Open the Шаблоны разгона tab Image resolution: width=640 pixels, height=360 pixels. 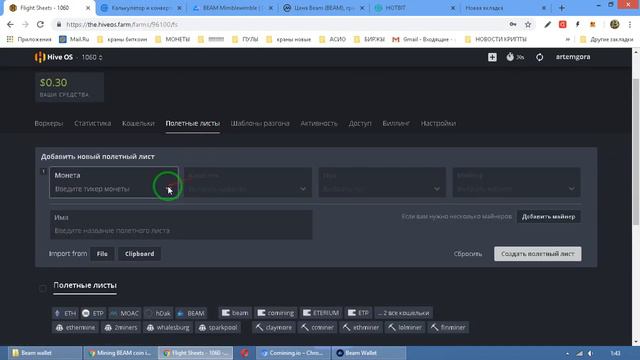[x=260, y=123]
